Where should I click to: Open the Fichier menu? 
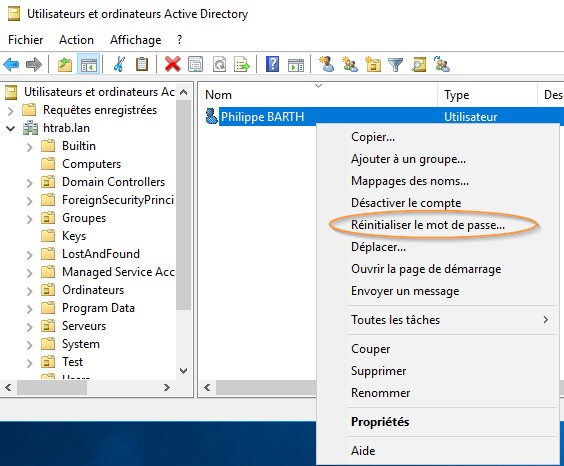(x=26, y=40)
